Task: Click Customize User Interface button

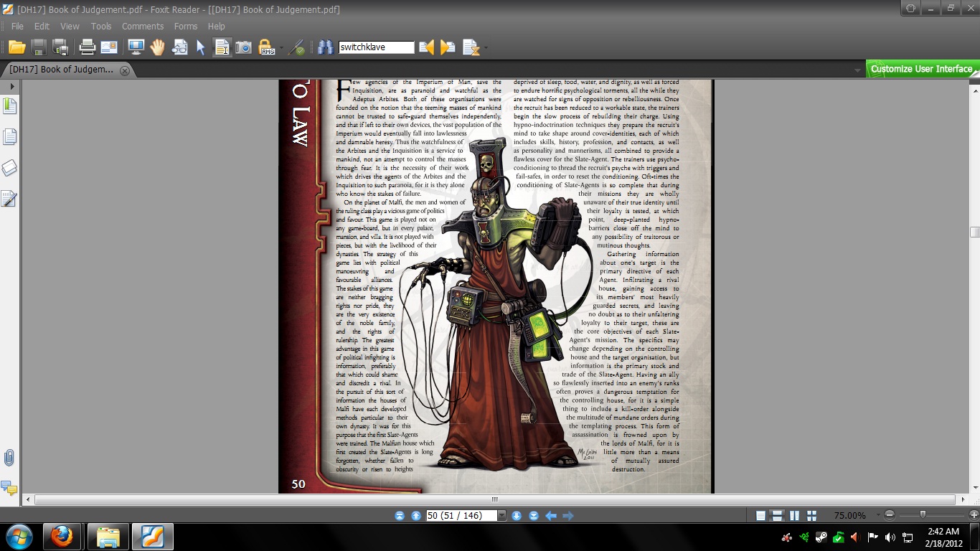Action: [x=922, y=69]
